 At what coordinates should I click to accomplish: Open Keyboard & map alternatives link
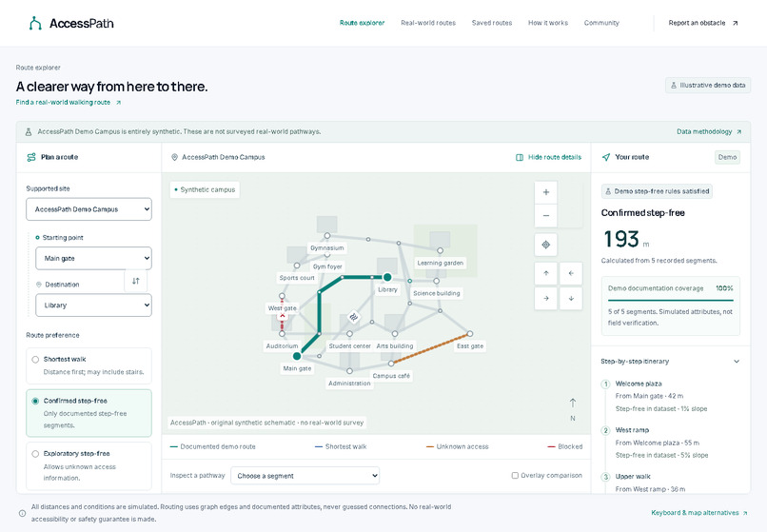(699, 513)
